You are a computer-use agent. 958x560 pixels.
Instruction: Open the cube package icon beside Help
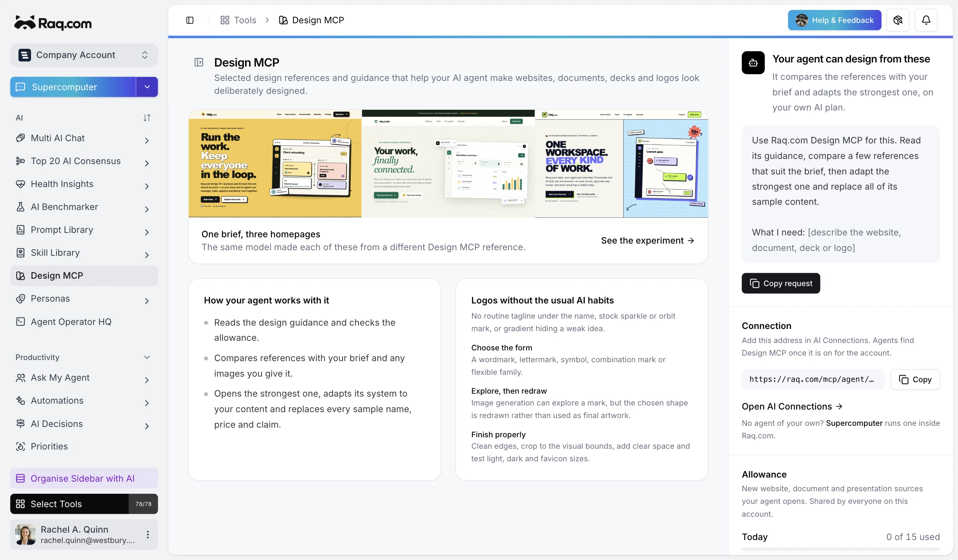point(897,20)
